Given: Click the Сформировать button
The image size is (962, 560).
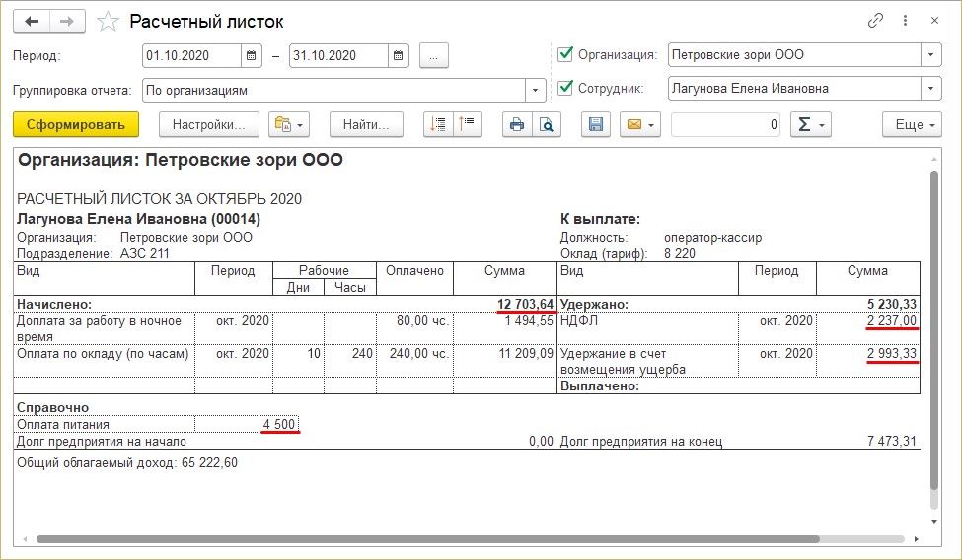Looking at the screenshot, I should coord(76,124).
